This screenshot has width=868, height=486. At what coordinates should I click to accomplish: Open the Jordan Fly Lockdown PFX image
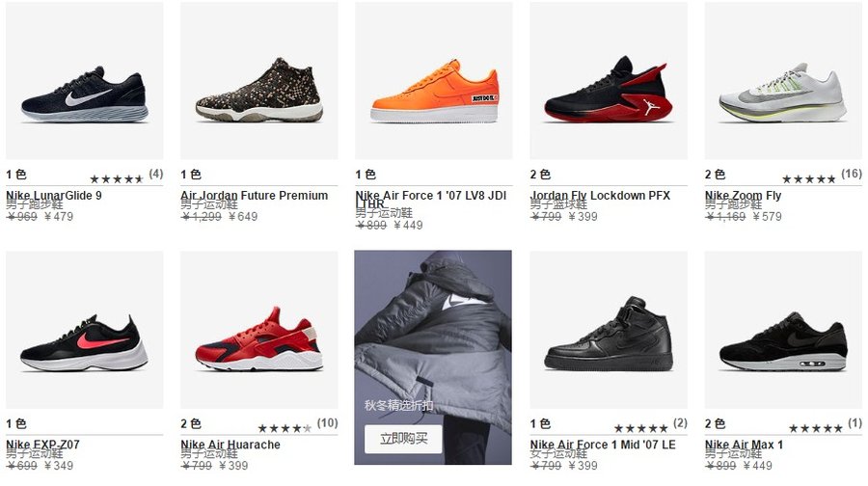(609, 81)
